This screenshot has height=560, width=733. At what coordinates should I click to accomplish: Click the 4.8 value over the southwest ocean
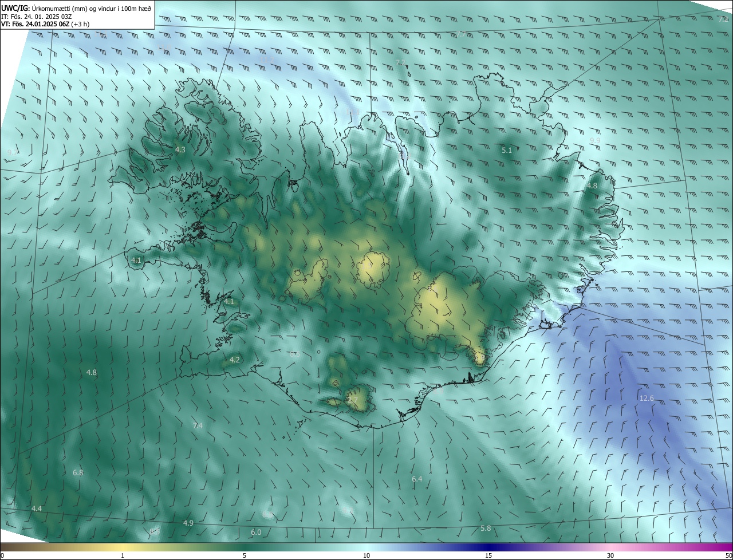click(91, 372)
